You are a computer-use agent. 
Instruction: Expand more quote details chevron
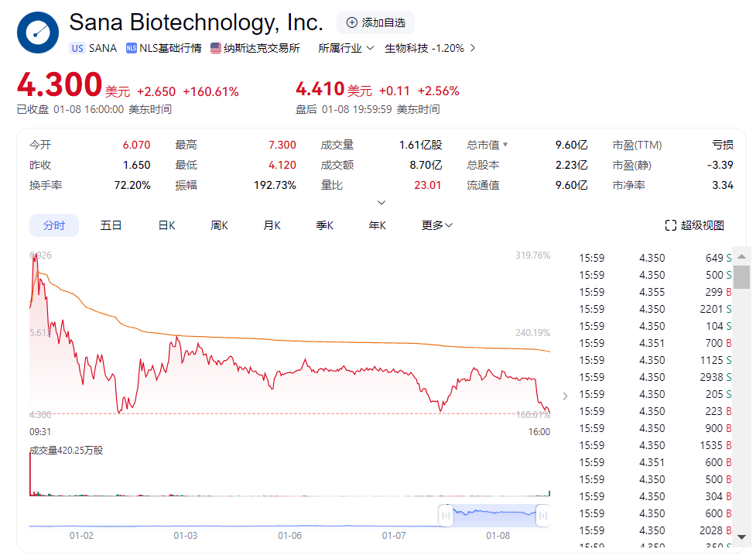(381, 203)
